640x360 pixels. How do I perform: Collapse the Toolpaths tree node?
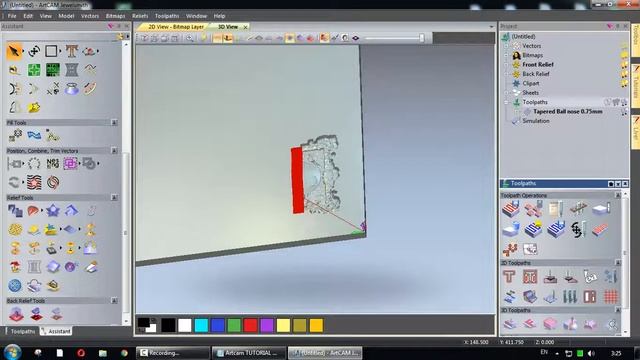[x=507, y=102]
